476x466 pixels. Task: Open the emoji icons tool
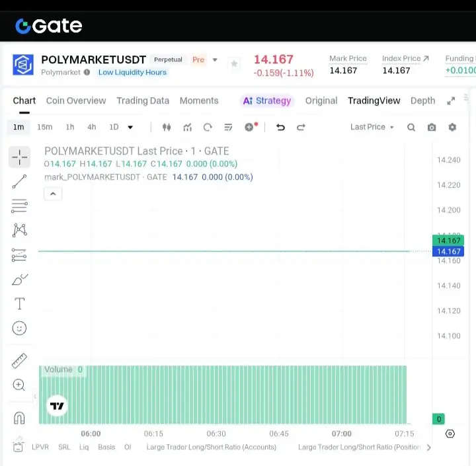coord(19,328)
